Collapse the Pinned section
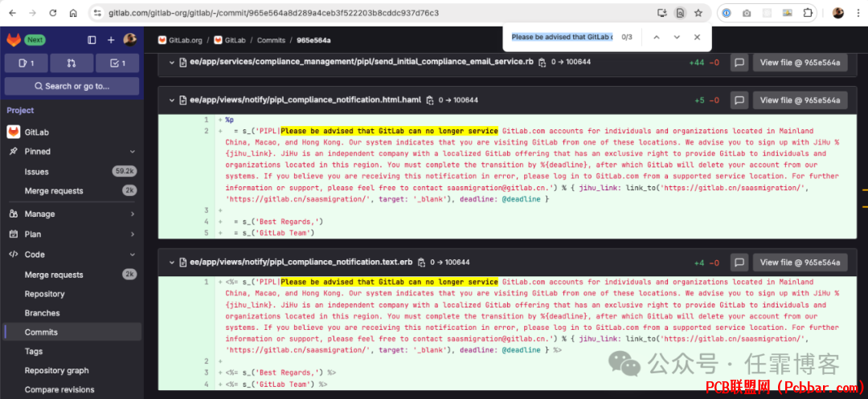868x399 pixels. tap(72, 152)
